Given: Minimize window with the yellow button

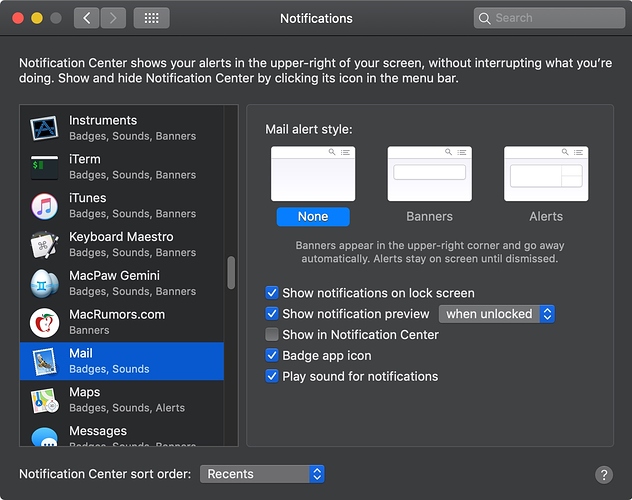Looking at the screenshot, I should (x=37, y=18).
